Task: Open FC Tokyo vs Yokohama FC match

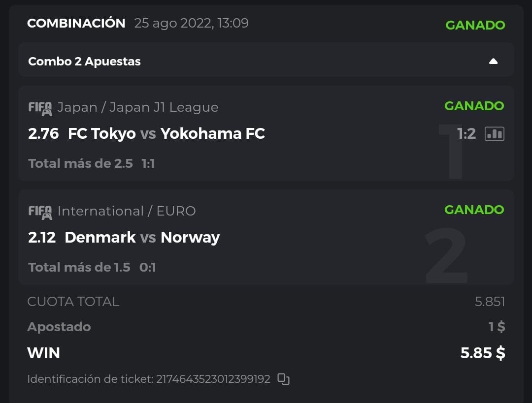Action: pyautogui.click(x=166, y=134)
